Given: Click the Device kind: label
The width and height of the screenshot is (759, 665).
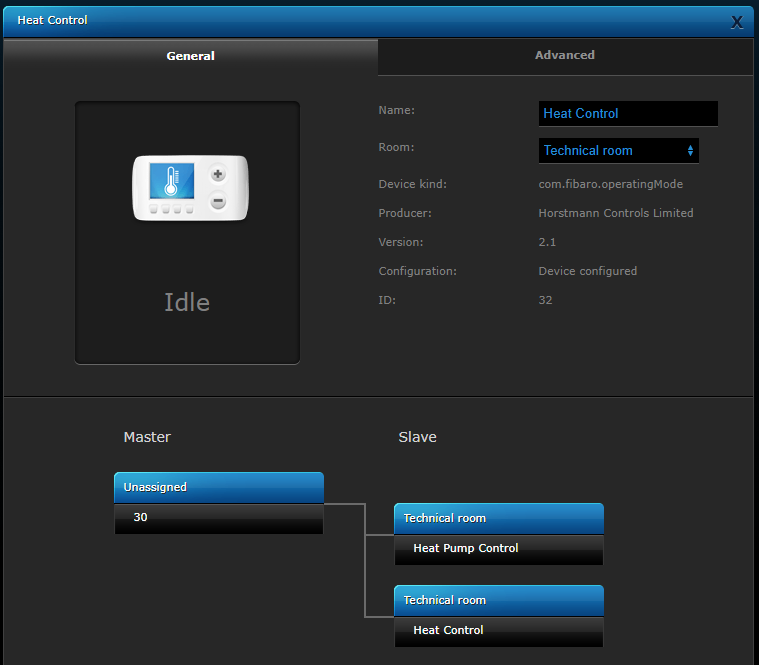Looking at the screenshot, I should click(x=412, y=184).
